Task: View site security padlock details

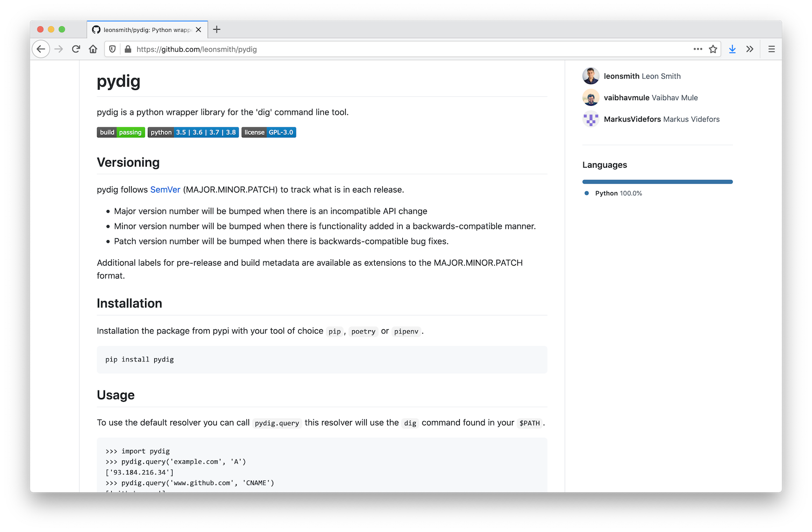Action: tap(128, 49)
